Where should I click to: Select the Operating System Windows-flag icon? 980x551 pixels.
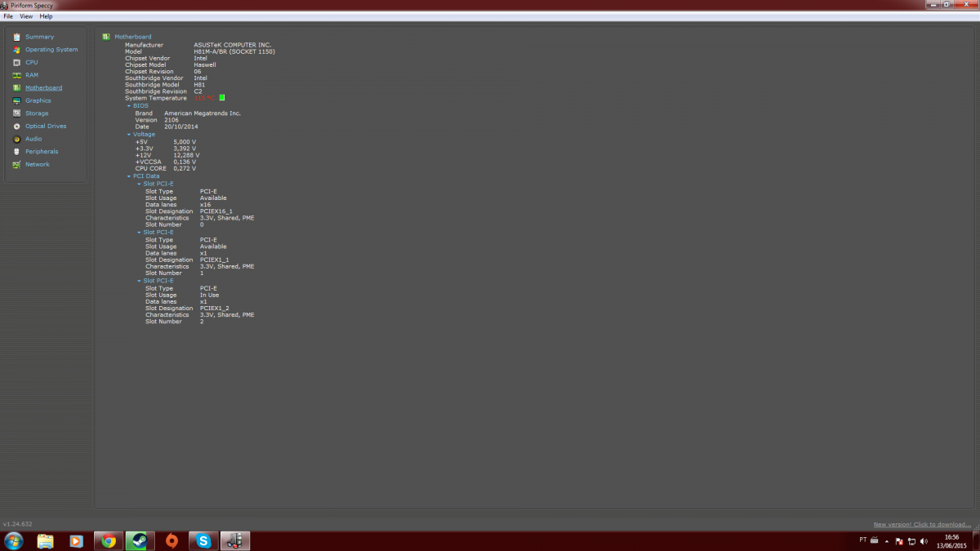pos(17,50)
